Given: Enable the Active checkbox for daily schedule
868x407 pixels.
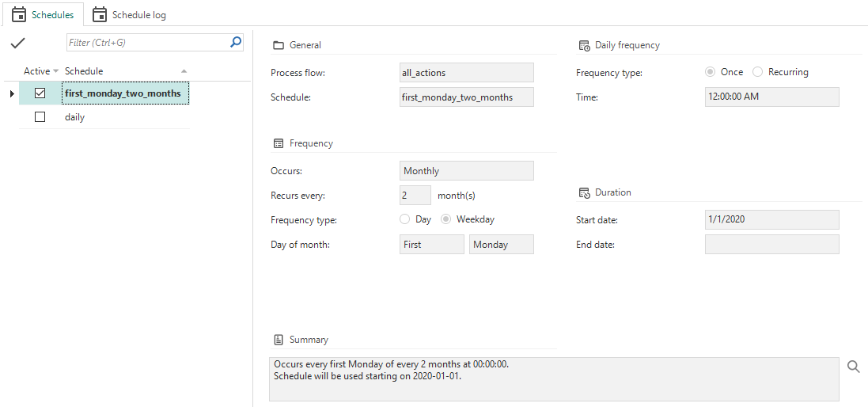Looking at the screenshot, I should pos(40,117).
